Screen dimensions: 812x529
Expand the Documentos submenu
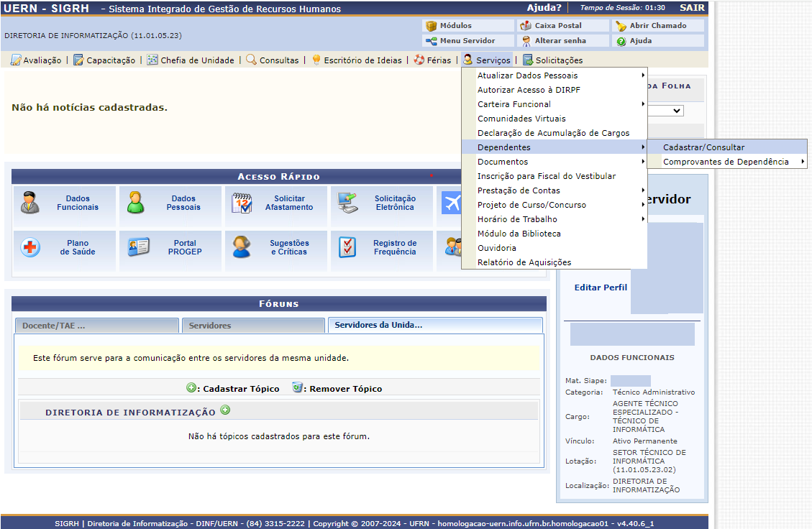point(503,162)
